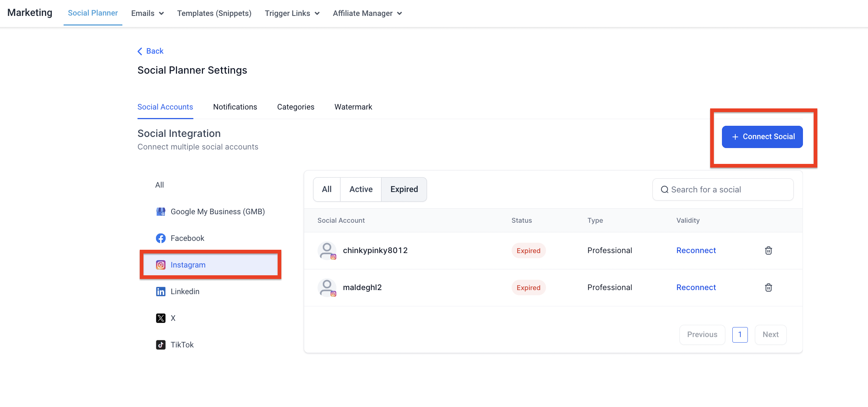The width and height of the screenshot is (868, 407).
Task: Expand the Emails dropdown menu
Action: 148,13
